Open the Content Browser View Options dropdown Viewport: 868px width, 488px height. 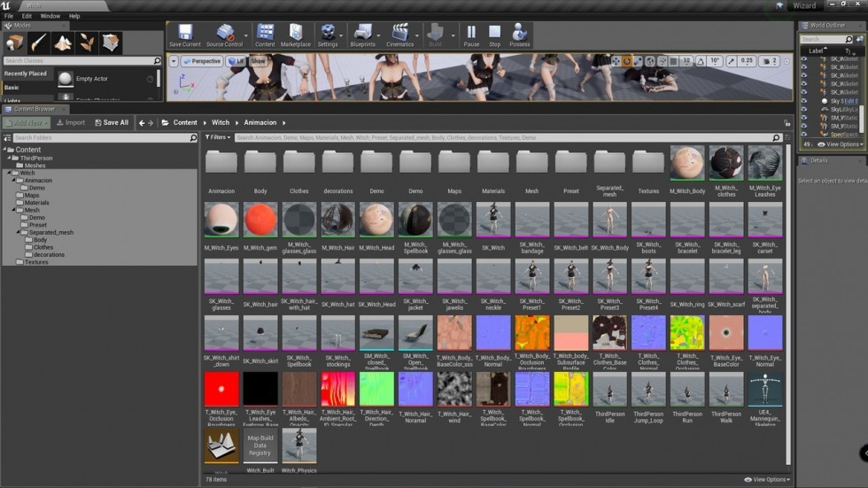point(767,479)
